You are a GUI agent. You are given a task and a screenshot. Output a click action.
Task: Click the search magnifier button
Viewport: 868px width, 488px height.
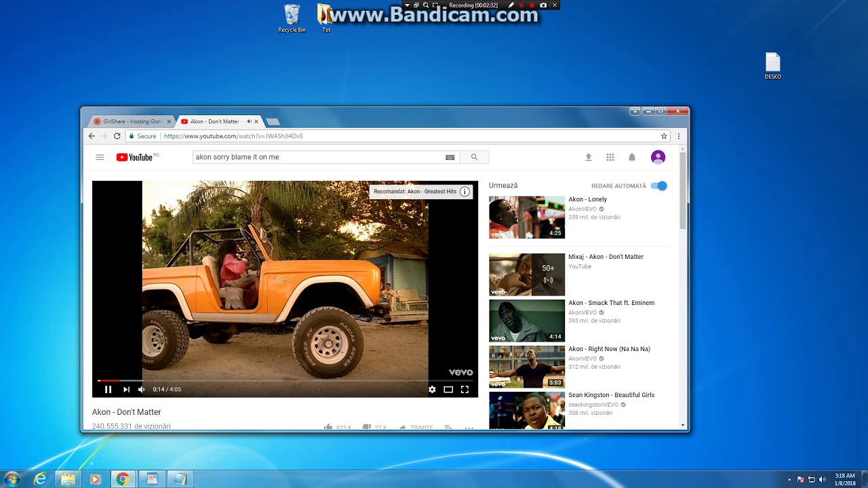pos(475,157)
